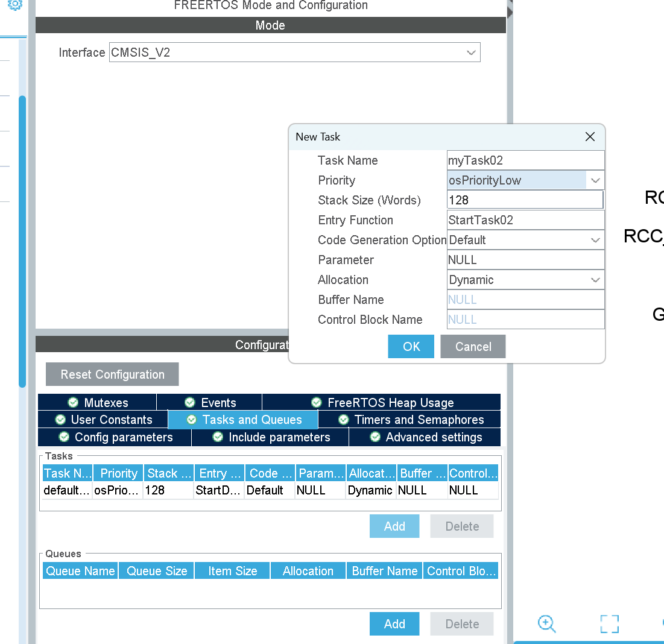Open the FreeRTOS Heap Usage tab
Viewport: 664px width, 644px height.
click(382, 402)
